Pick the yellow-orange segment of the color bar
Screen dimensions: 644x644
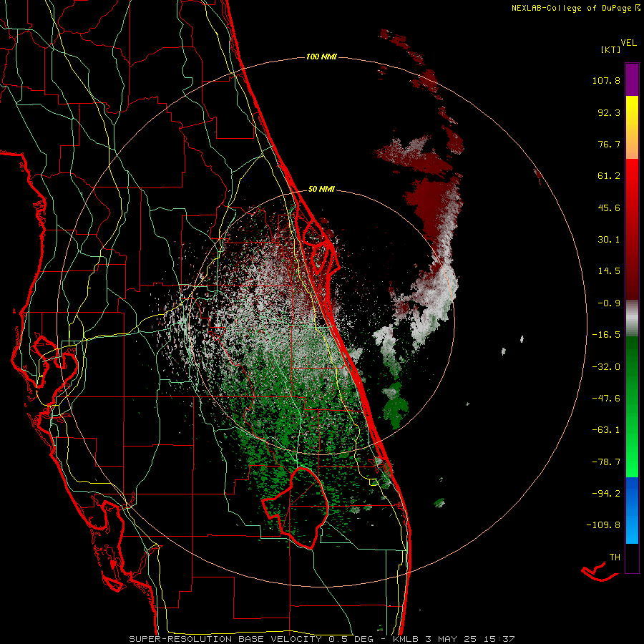click(x=632, y=127)
